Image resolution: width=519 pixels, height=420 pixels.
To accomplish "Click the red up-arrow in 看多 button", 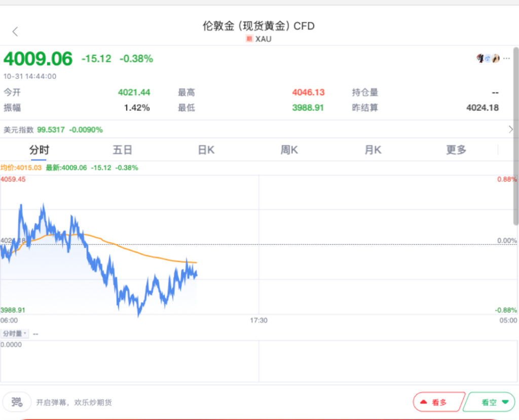I will 424,402.
